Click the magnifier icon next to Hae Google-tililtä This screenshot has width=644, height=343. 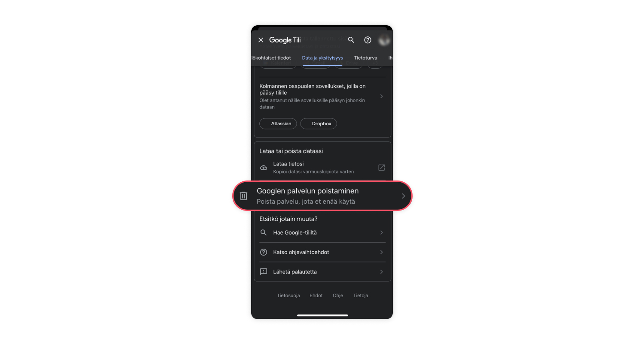pos(264,233)
